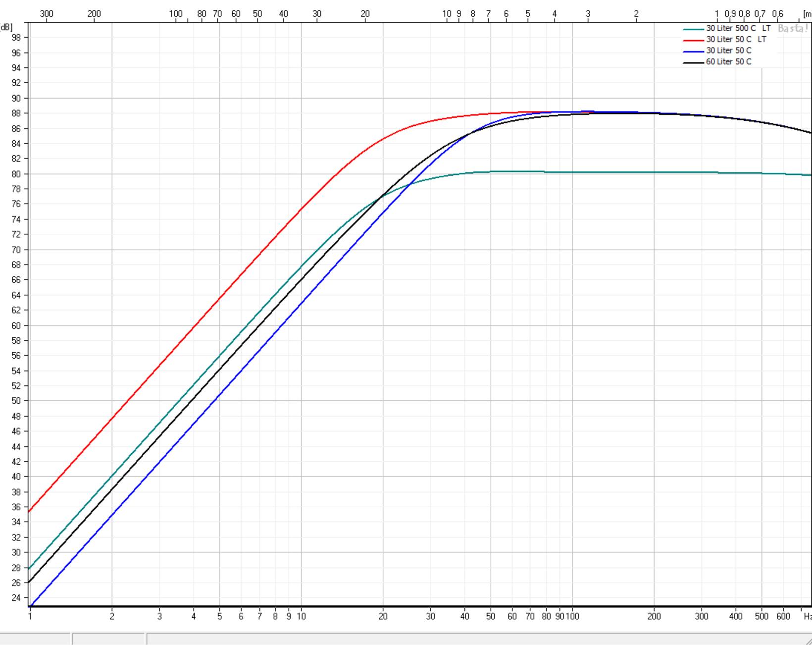Click the 60 dB tick label on the vertical axis
The height and width of the screenshot is (645, 812).
click(x=16, y=325)
